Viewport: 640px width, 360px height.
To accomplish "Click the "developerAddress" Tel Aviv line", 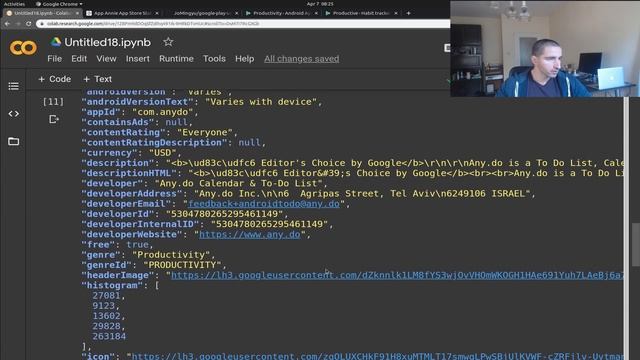I will 308,193.
